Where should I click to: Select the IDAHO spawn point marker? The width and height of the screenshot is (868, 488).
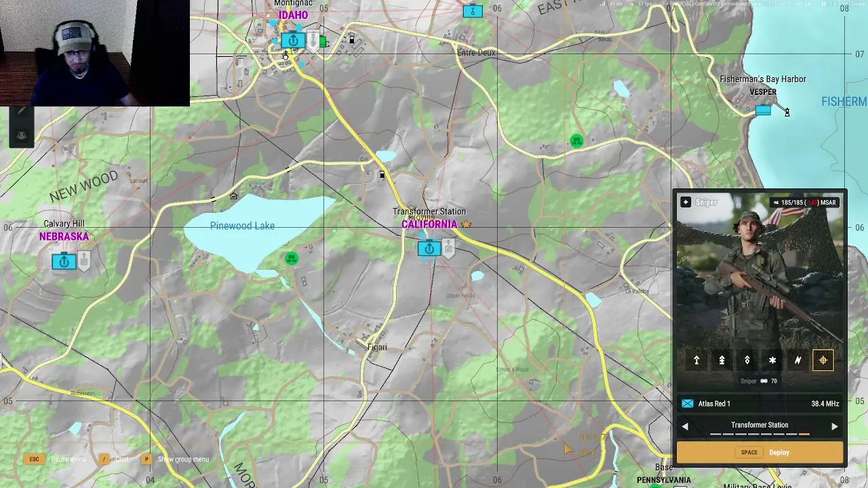(x=294, y=41)
